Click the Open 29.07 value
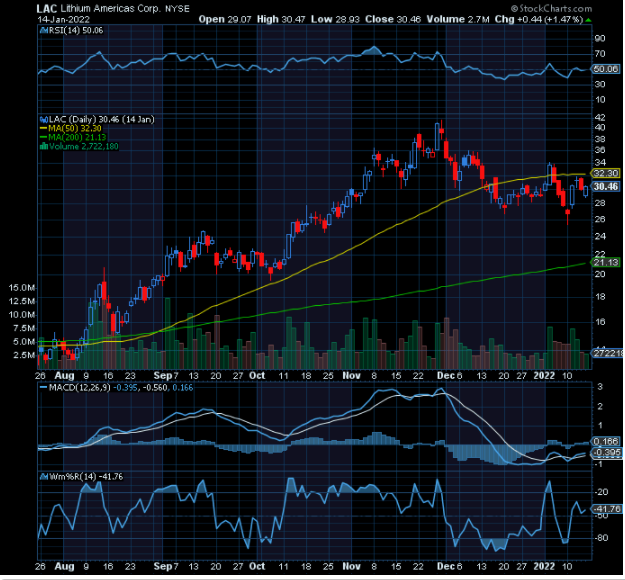 [x=225, y=19]
